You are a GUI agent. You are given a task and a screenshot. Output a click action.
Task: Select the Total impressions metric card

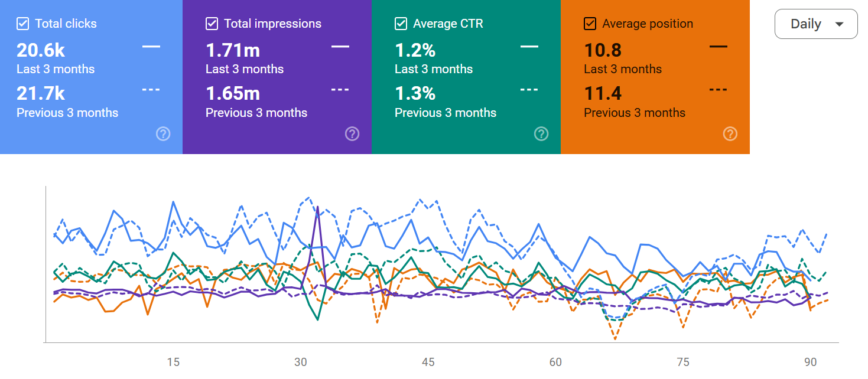click(277, 77)
